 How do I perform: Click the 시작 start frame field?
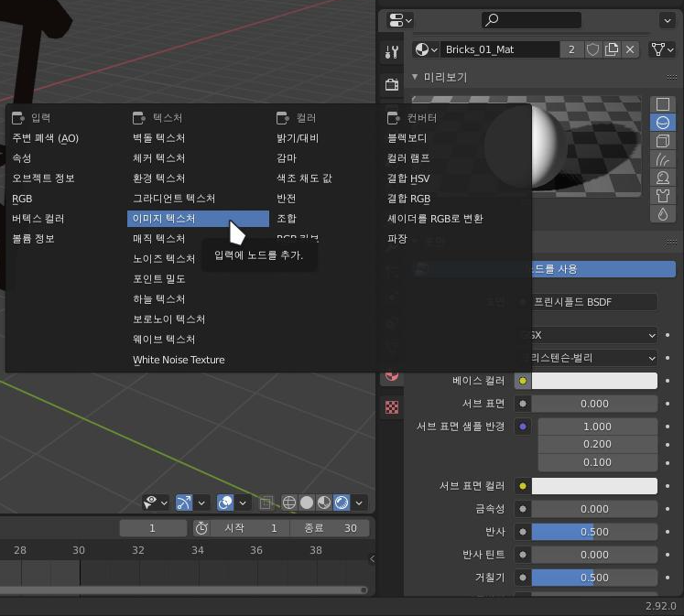click(250, 528)
